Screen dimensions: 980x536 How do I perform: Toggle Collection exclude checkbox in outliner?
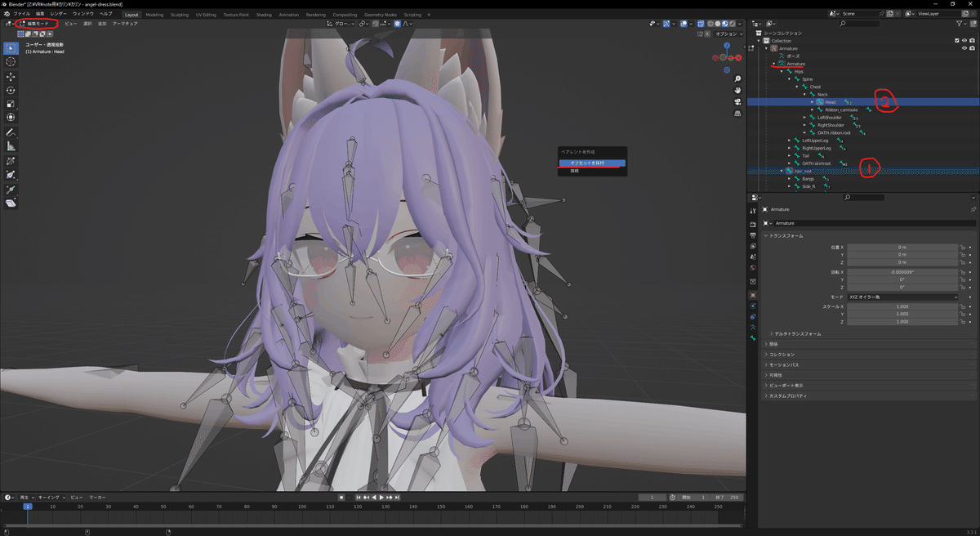click(x=957, y=41)
